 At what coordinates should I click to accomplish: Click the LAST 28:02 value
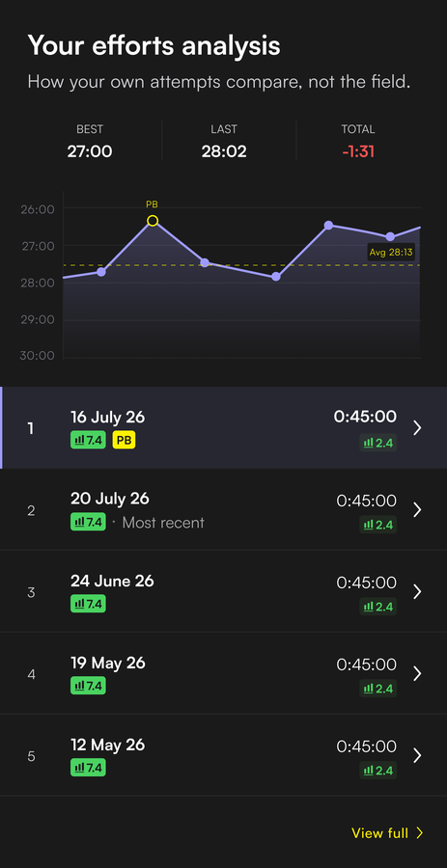coord(224,151)
